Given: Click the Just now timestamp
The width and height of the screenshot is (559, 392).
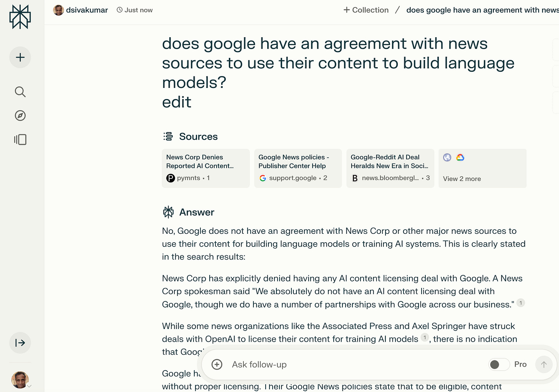Looking at the screenshot, I should click(135, 10).
